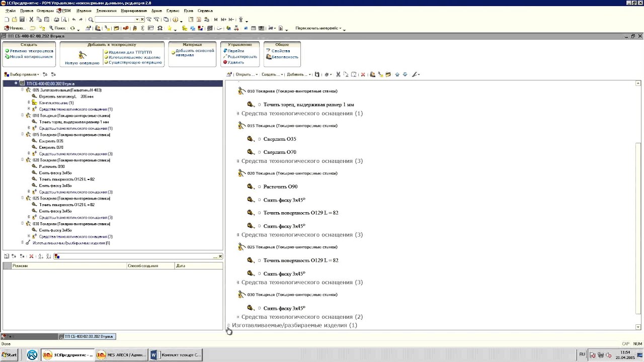Collapse the 020 Токарная node in left tree
The image size is (644, 362).
click(22, 160)
